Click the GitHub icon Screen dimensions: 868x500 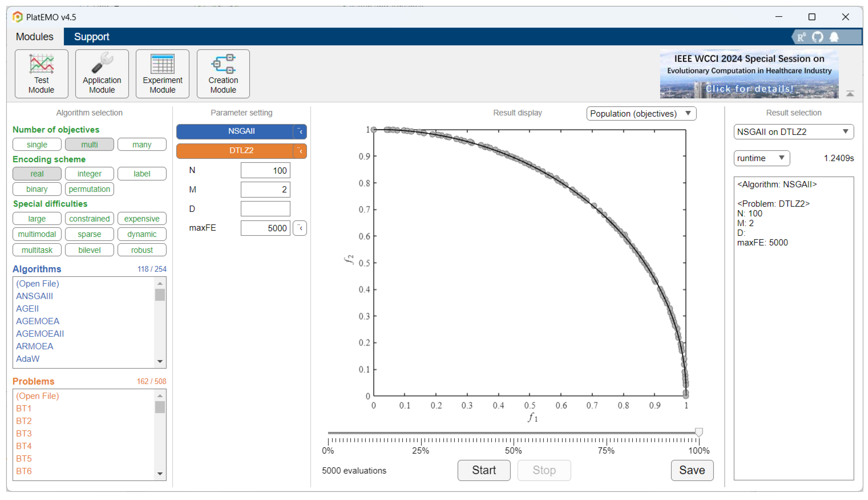coord(817,37)
